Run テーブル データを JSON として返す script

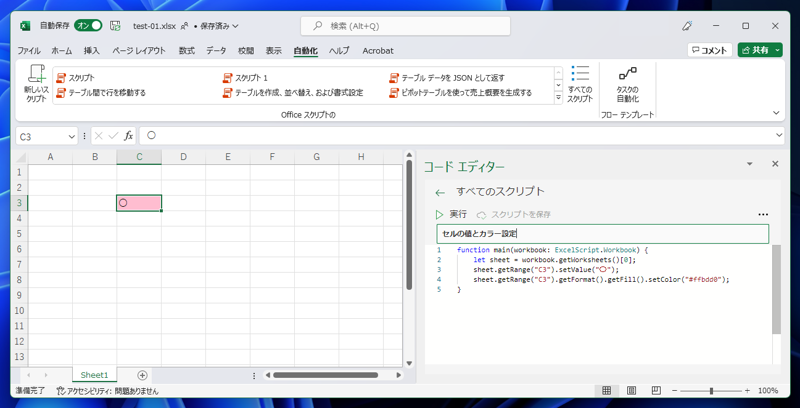[x=447, y=78]
